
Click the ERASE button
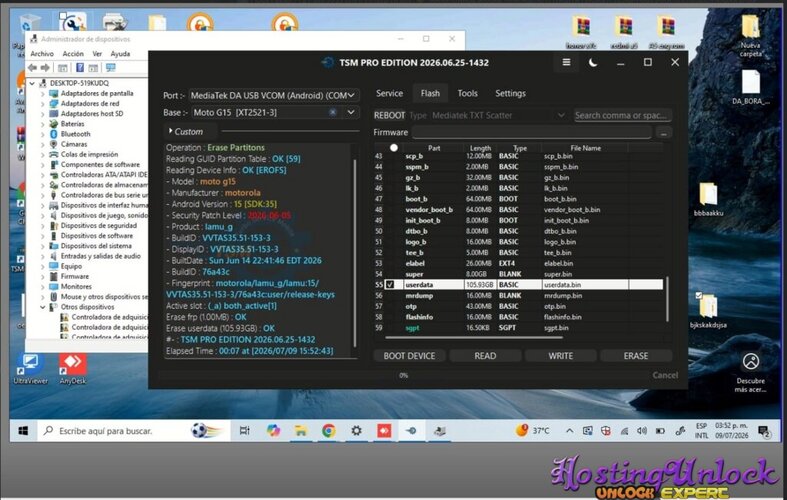click(635, 355)
